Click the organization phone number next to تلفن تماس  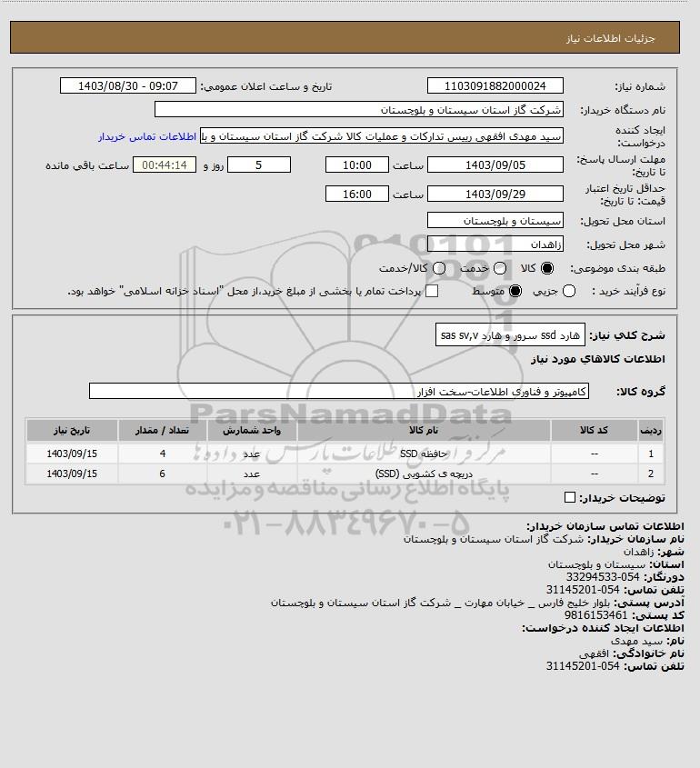(583, 590)
